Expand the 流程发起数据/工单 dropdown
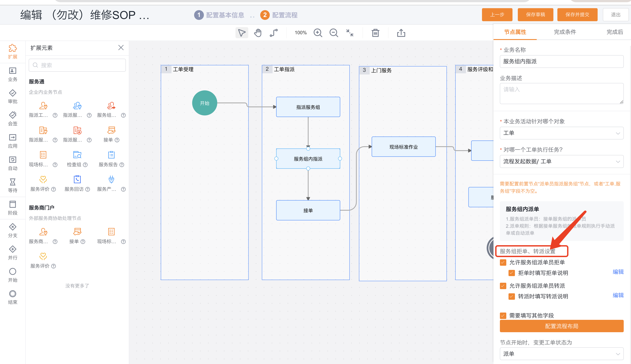This screenshot has height=364, width=631. tap(561, 161)
